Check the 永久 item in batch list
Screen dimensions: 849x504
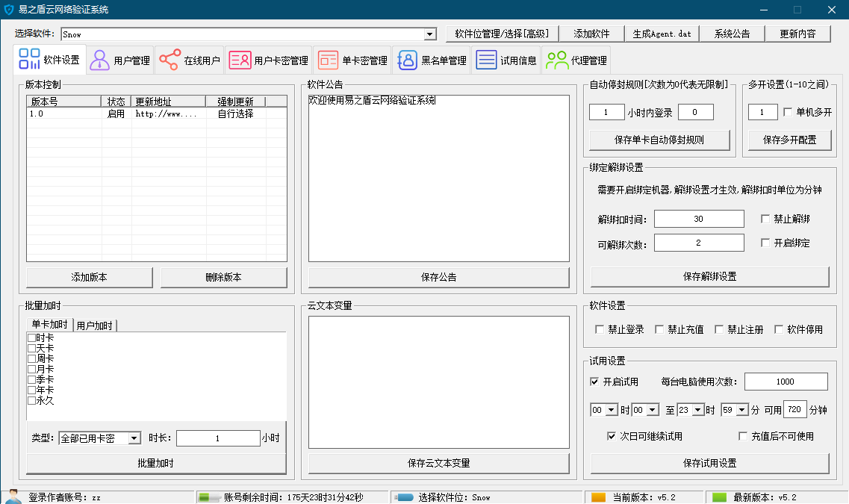point(31,401)
